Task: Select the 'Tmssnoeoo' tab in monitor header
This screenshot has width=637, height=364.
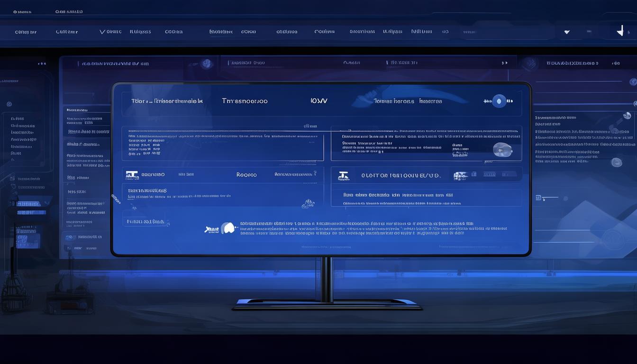Action: (x=245, y=101)
